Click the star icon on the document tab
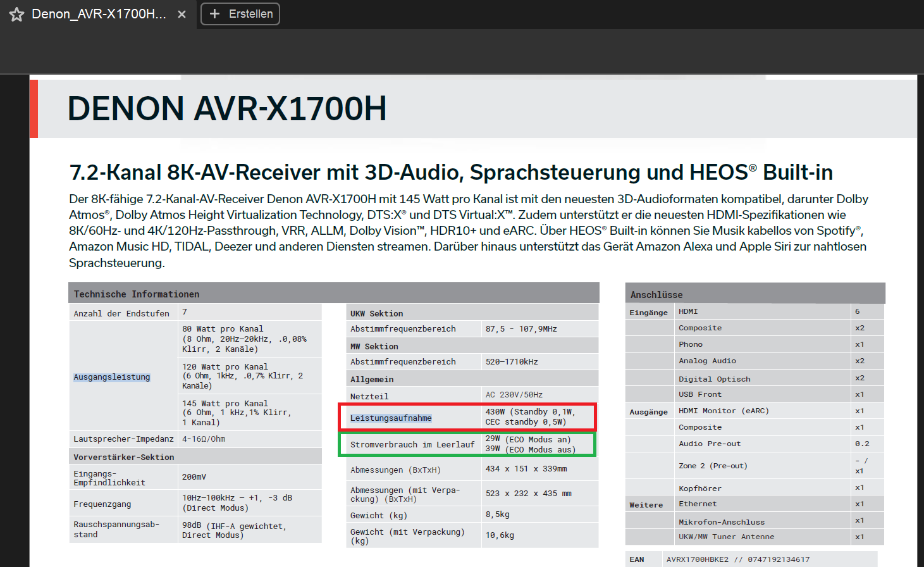The width and height of the screenshot is (924, 567). 16,15
